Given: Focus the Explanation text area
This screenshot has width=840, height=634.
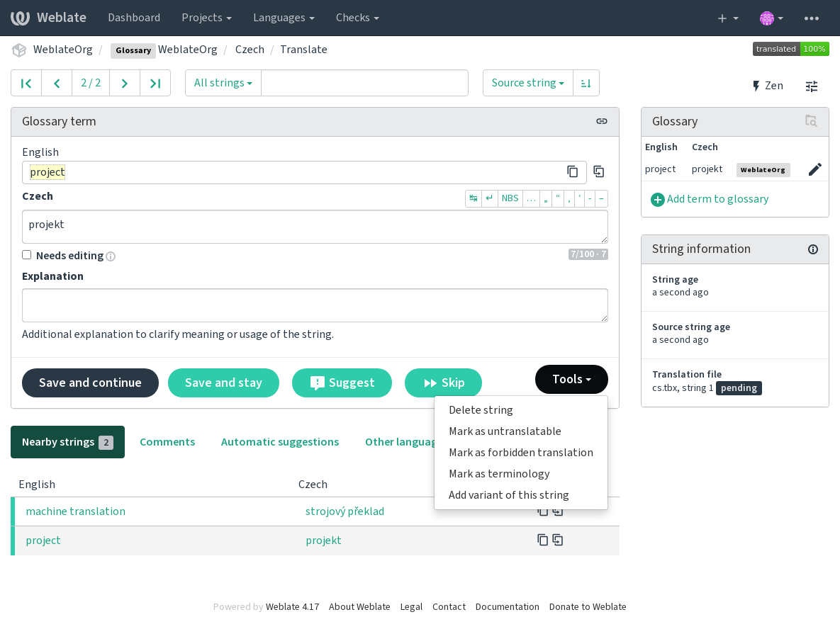Looking at the screenshot, I should 315,305.
